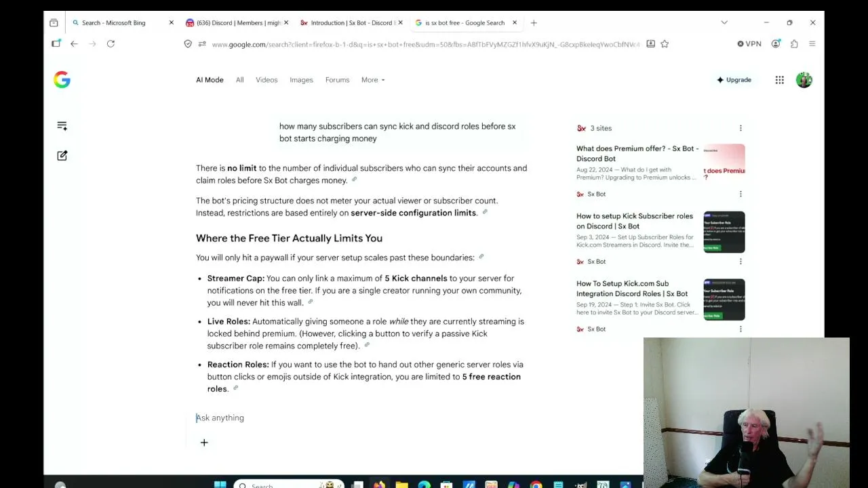Screen dimensions: 868x488
Task: Select the heading 'Where the Free Tier Actually Limits You'
Action: pyautogui.click(x=289, y=239)
